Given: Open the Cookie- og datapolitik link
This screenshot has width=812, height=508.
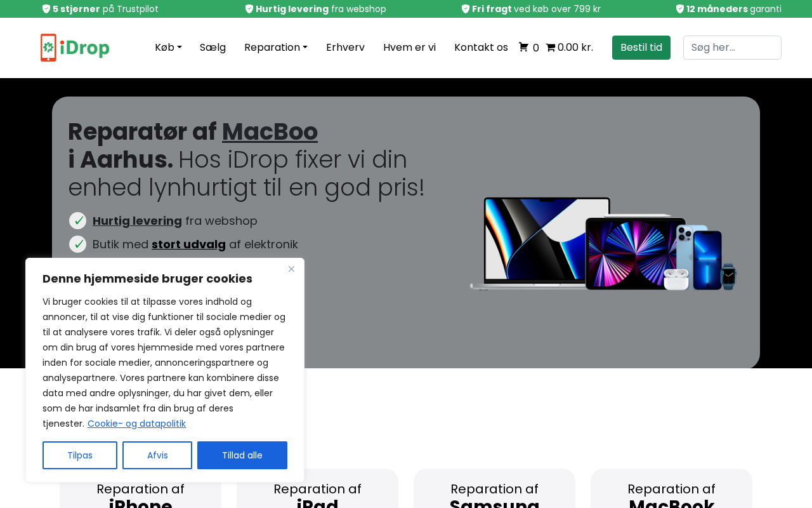Looking at the screenshot, I should tap(136, 424).
